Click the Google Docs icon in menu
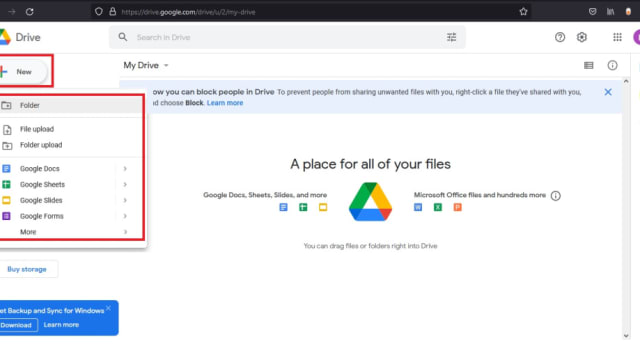 tap(6, 169)
